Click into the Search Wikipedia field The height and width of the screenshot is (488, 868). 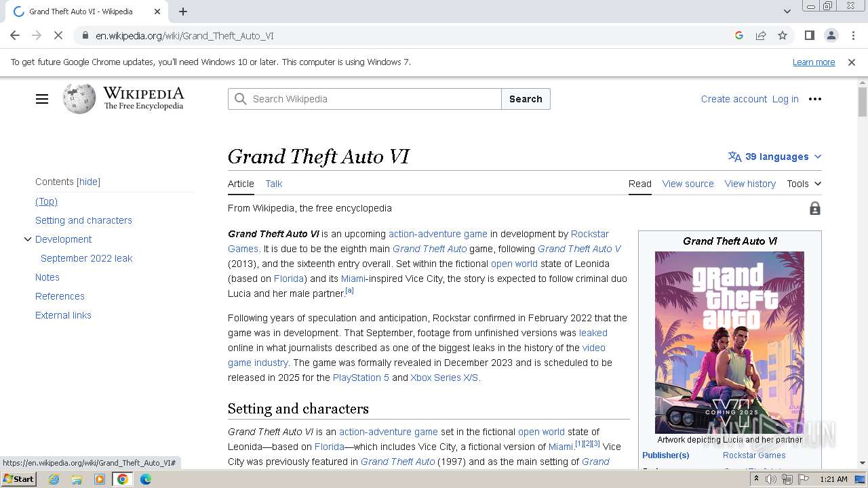[365, 99]
